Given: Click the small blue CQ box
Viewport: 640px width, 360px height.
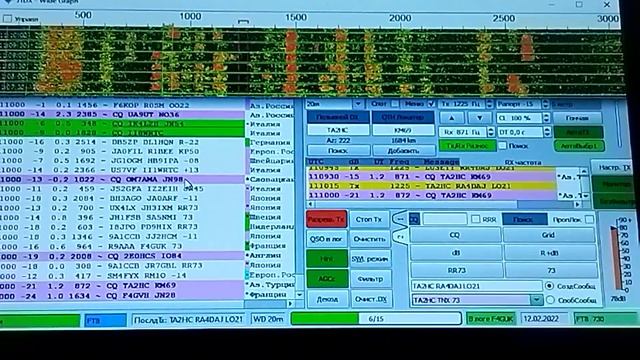Looking at the screenshot, I should (414, 219).
